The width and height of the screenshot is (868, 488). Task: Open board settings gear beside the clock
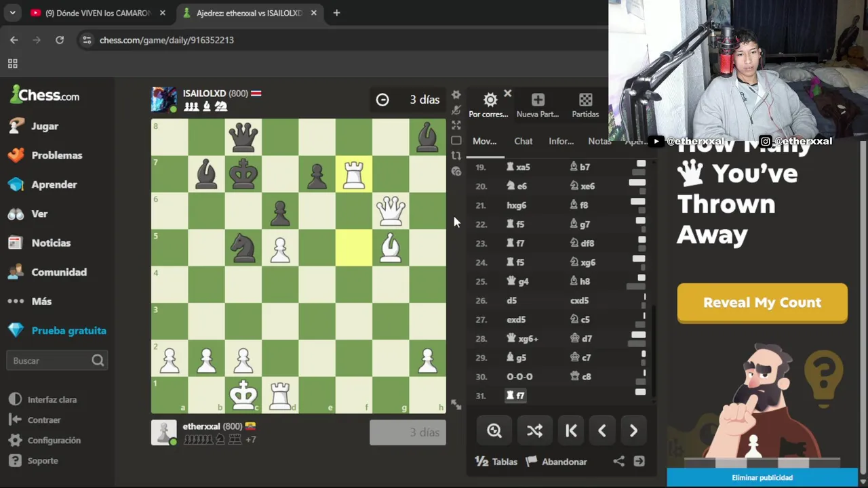(456, 95)
